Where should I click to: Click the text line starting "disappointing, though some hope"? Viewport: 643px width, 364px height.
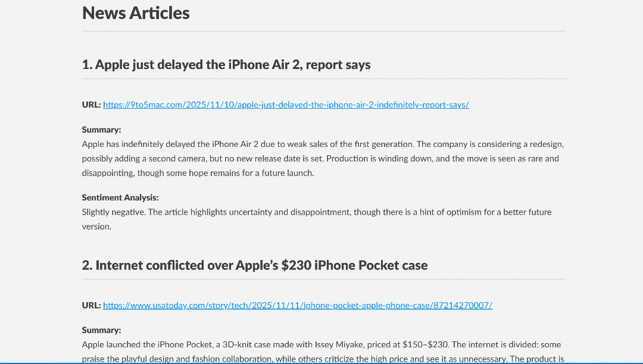tap(198, 173)
